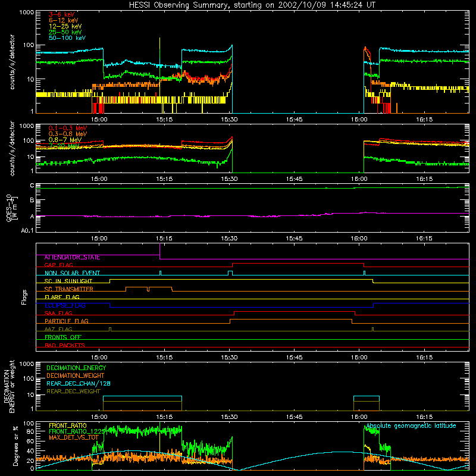Select the MAX_DET_VS_TOT legend label
Image resolution: width=476 pixels, height=476 pixels.
[74, 437]
